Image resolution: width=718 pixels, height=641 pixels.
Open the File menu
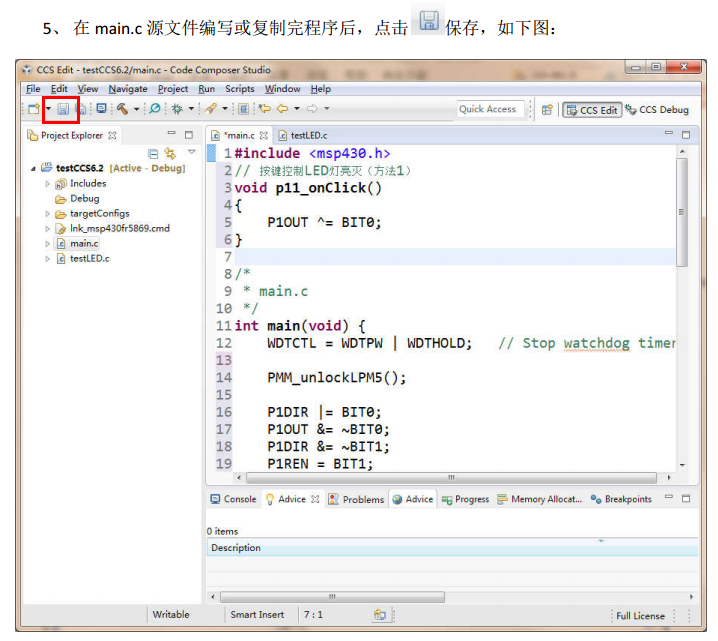point(33,89)
